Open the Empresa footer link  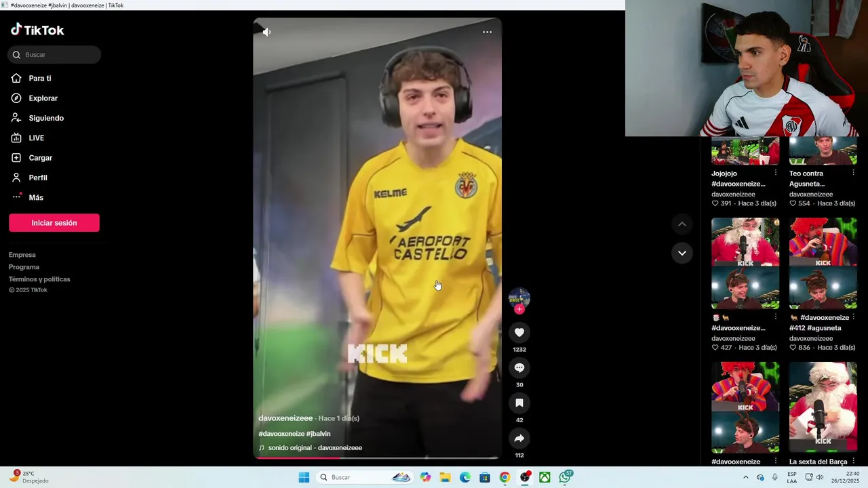tap(22, 255)
